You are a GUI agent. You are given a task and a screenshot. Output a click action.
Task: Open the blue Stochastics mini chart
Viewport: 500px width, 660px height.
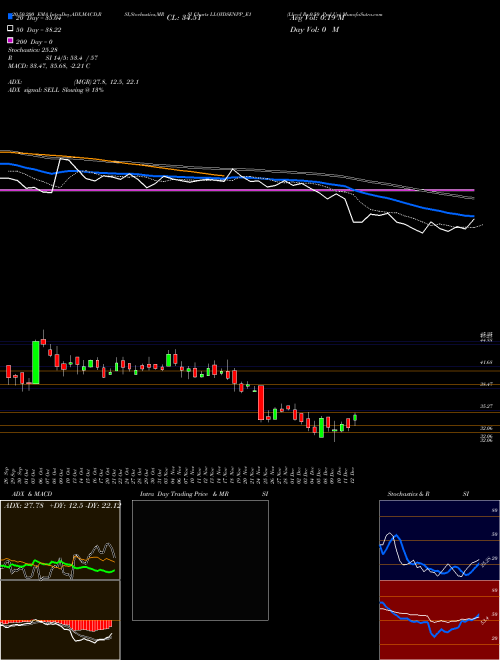(x=439, y=540)
